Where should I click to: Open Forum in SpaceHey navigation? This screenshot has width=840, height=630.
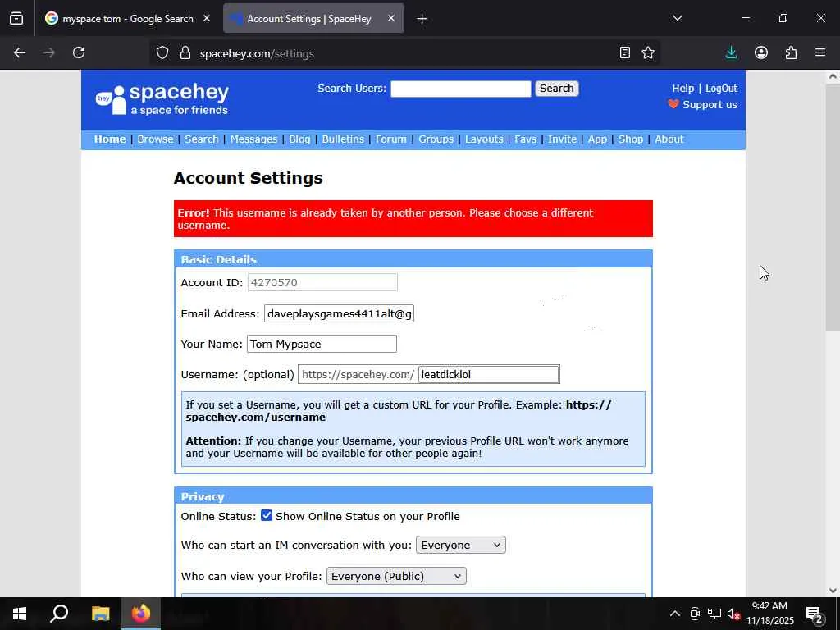pos(391,139)
